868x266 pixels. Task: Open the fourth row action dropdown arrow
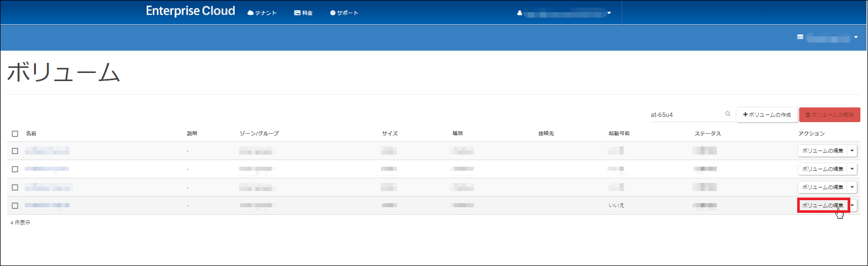click(x=853, y=206)
